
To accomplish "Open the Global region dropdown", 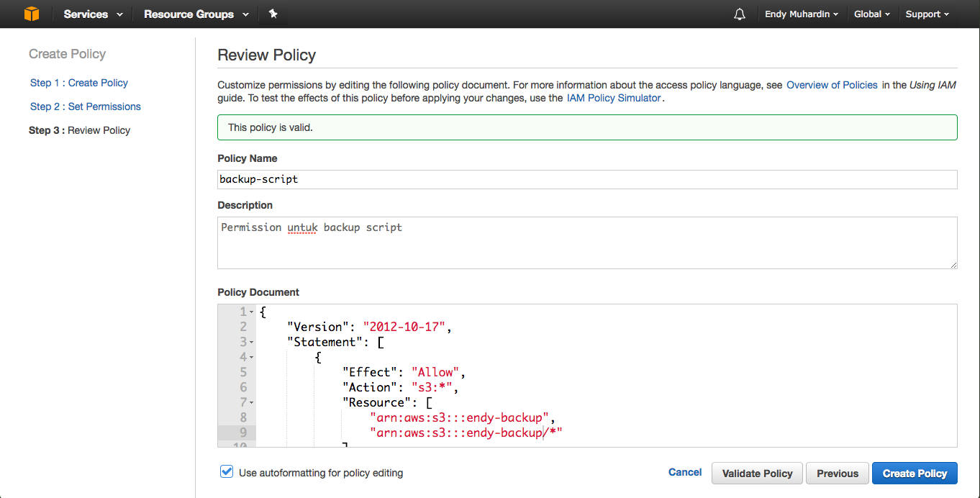I will [872, 14].
